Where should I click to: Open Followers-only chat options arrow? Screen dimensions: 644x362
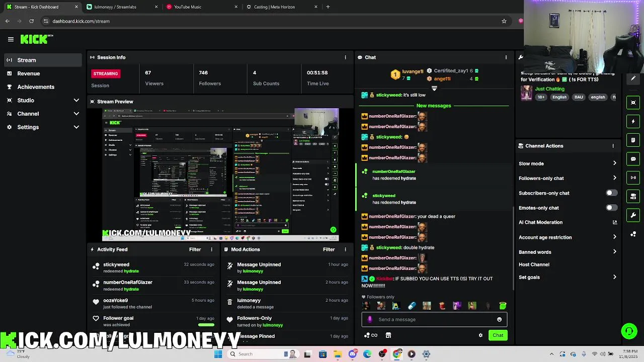point(614,178)
